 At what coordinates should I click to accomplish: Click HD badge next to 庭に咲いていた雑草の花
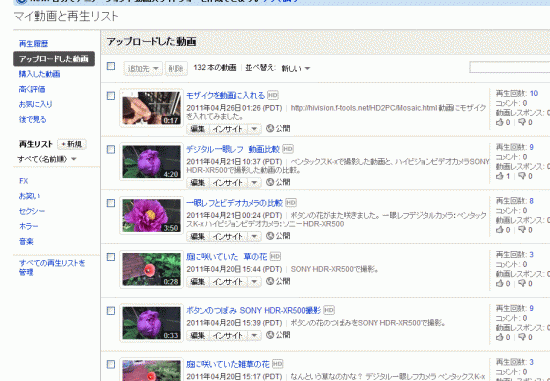click(277, 364)
